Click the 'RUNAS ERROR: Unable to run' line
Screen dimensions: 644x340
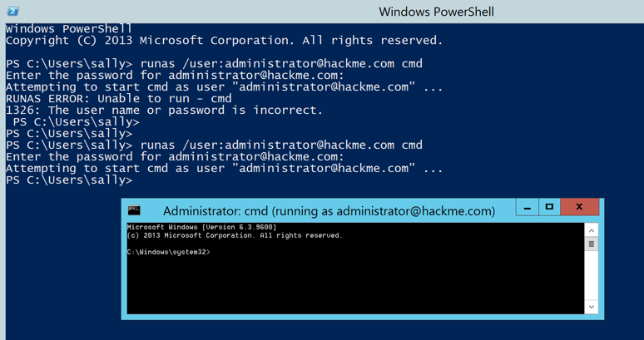119,98
